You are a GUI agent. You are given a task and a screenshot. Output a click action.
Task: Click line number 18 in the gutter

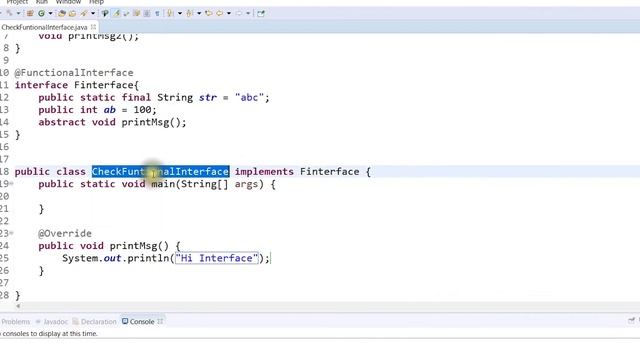click(4, 171)
